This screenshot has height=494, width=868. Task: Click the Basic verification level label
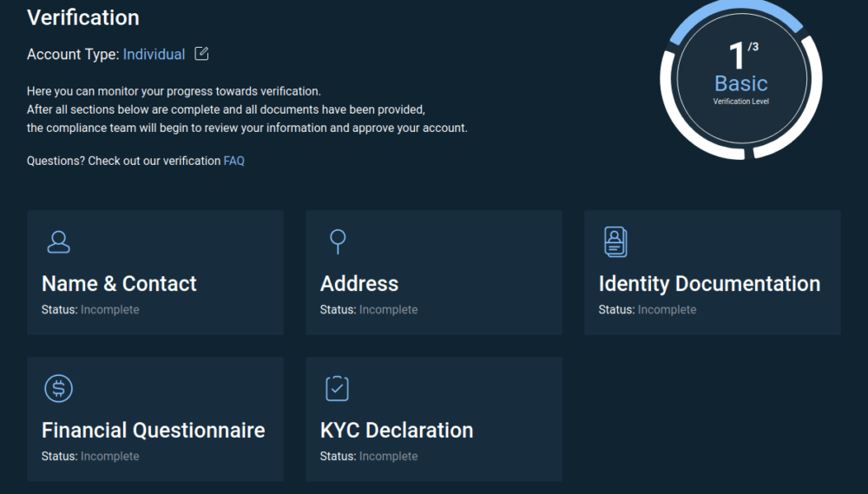740,83
